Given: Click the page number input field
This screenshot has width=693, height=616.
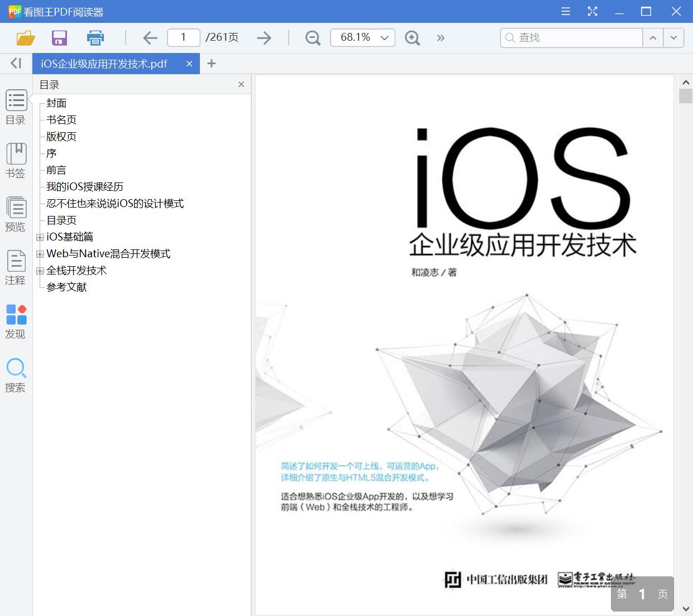Looking at the screenshot, I should tap(183, 37).
